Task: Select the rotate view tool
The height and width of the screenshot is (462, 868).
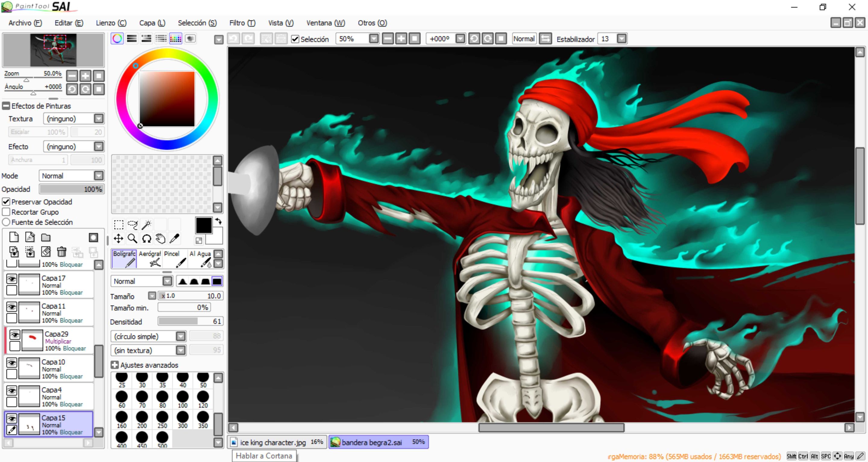Action: point(146,239)
